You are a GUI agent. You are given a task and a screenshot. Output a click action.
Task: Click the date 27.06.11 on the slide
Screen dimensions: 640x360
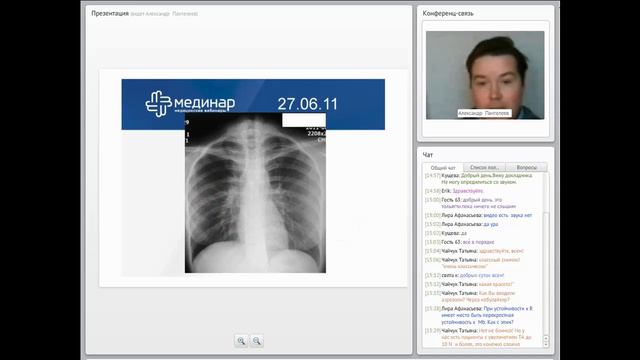tap(308, 104)
